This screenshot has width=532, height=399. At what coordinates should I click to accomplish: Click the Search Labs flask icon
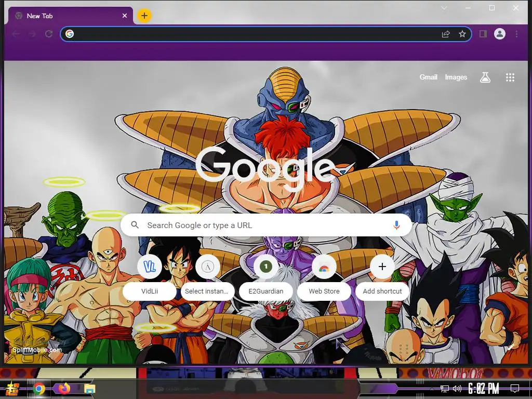[485, 77]
